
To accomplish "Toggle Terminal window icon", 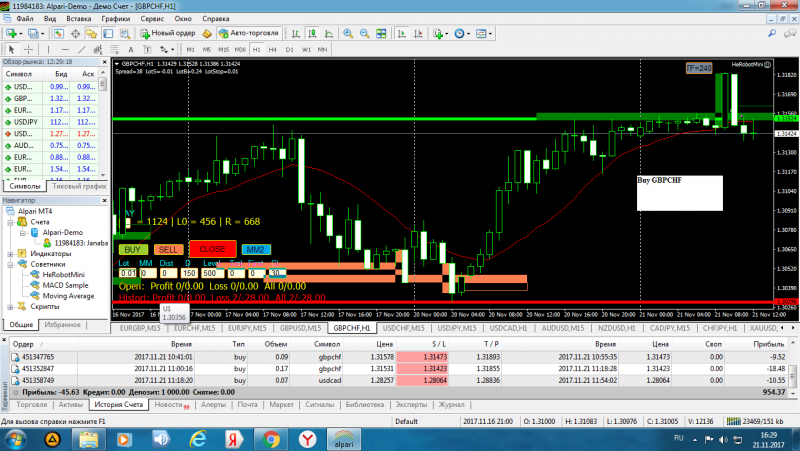I will coord(108,34).
